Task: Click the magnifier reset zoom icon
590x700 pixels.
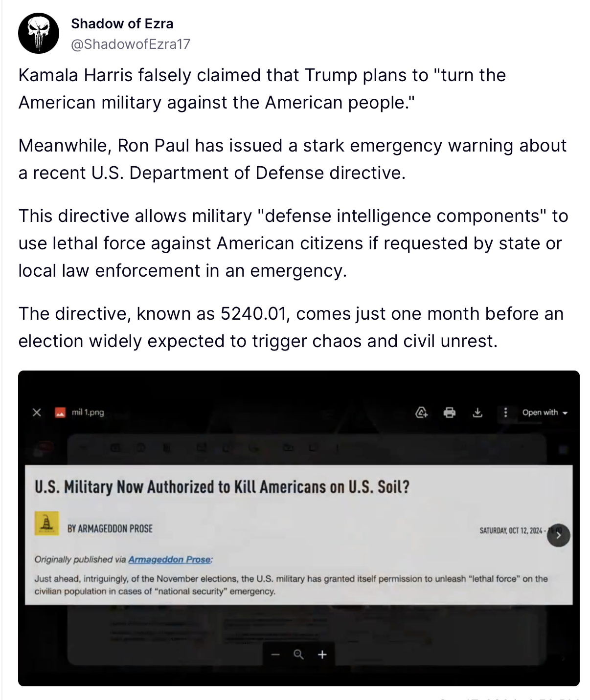Action: pyautogui.click(x=298, y=655)
